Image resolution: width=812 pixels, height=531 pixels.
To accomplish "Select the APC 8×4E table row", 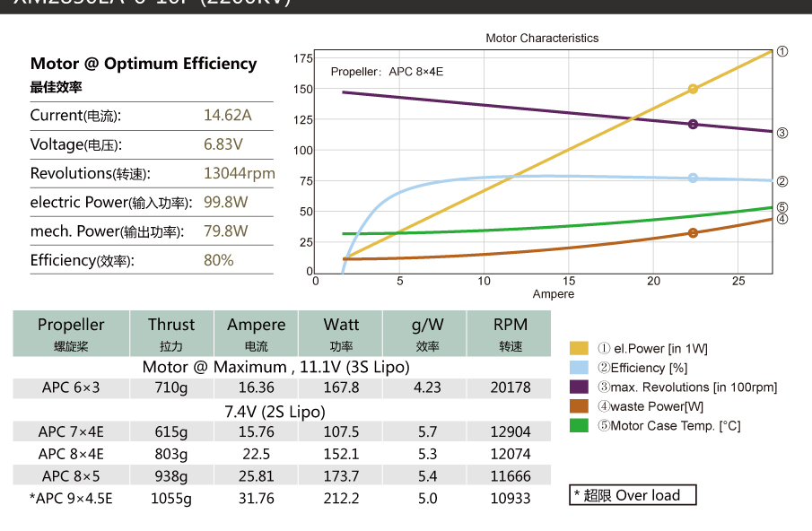I will 282,454.
